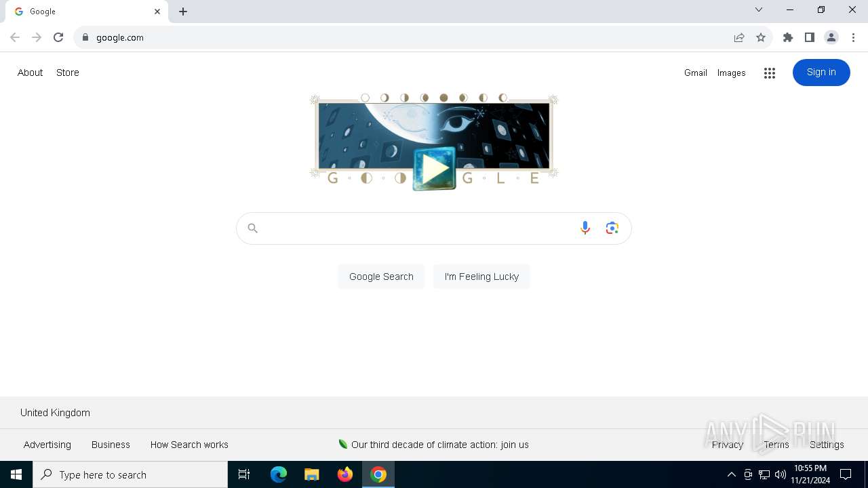Open How Search works link

pos(189,445)
